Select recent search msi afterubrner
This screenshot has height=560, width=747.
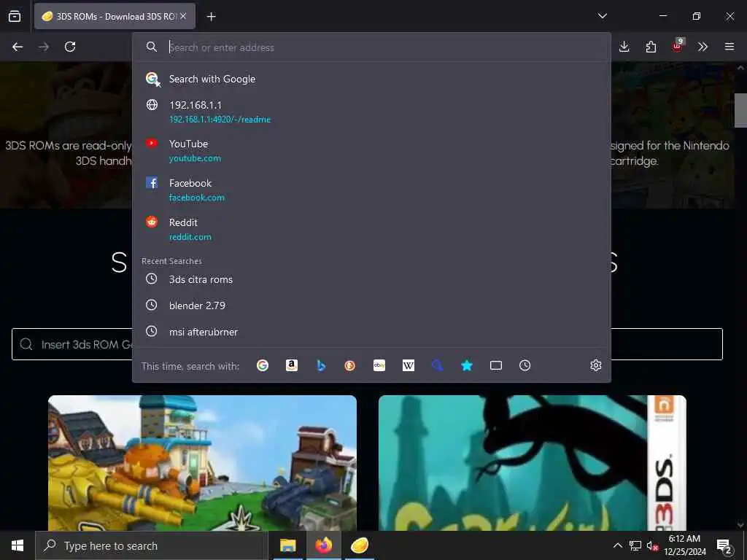[371, 332]
